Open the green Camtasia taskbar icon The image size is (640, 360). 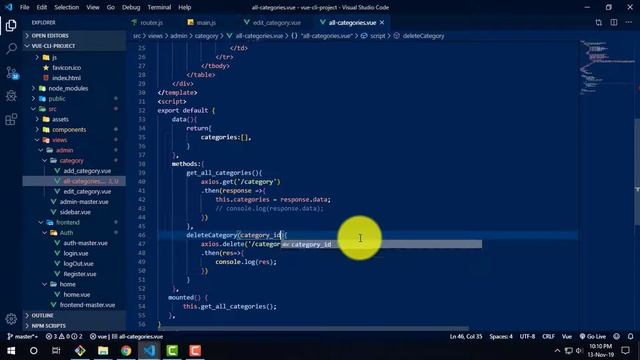pos(172,351)
